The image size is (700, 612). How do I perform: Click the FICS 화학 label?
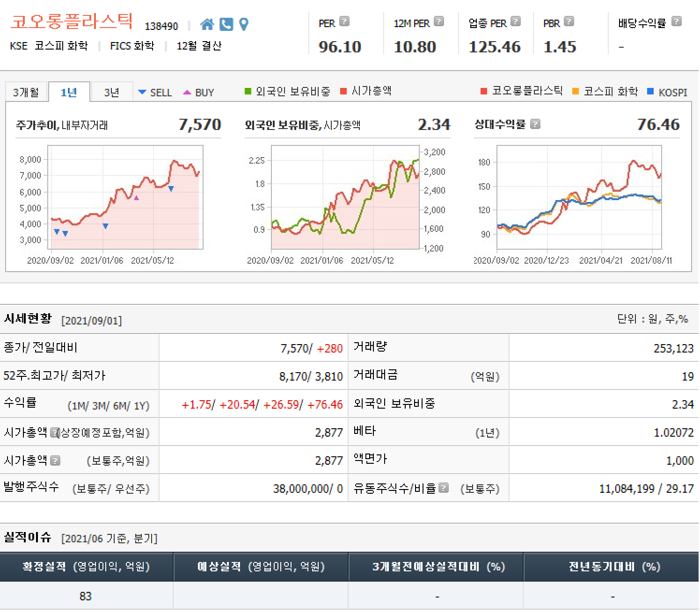pyautogui.click(x=132, y=46)
